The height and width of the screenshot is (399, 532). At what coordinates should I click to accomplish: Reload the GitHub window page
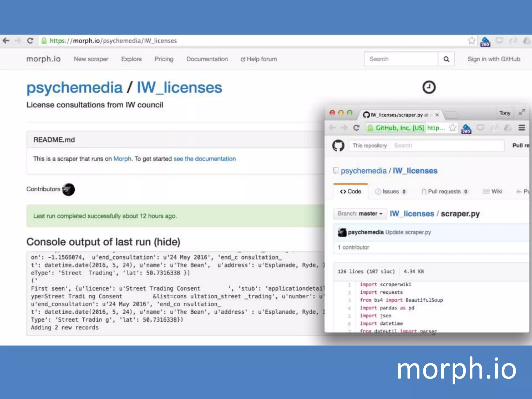pyautogui.click(x=356, y=128)
